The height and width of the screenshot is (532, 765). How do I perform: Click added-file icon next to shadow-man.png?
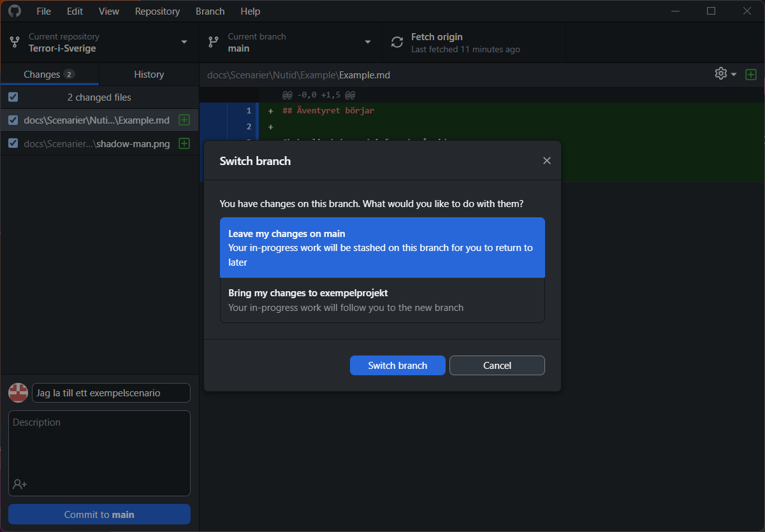coord(184,143)
